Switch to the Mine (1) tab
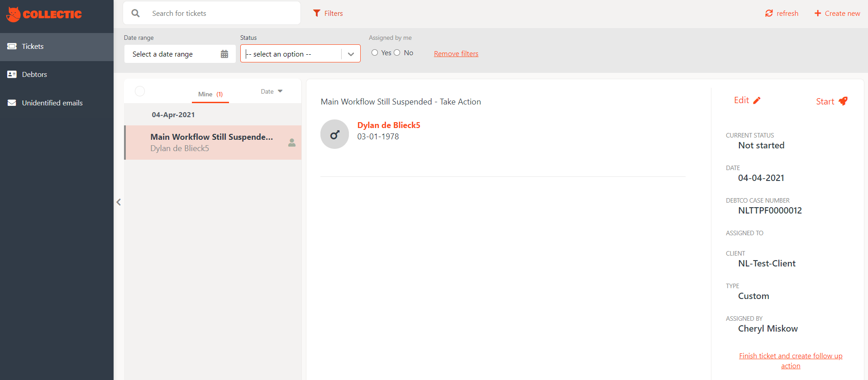The height and width of the screenshot is (380, 868). pyautogui.click(x=210, y=94)
